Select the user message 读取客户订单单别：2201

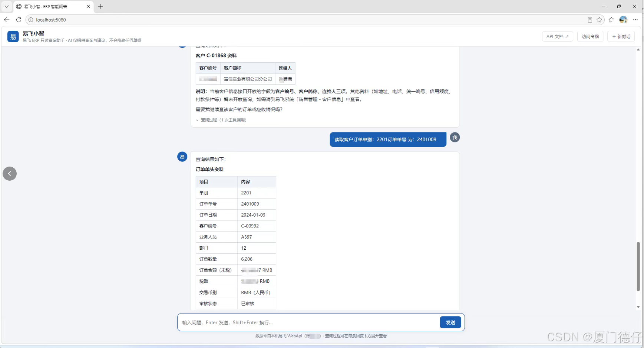[x=388, y=139]
